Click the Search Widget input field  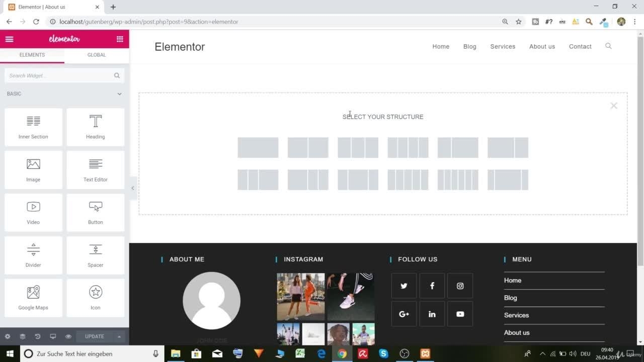coord(60,75)
